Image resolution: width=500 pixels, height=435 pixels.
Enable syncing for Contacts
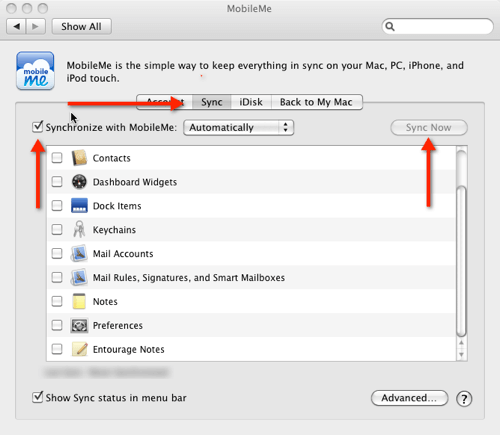(57, 158)
